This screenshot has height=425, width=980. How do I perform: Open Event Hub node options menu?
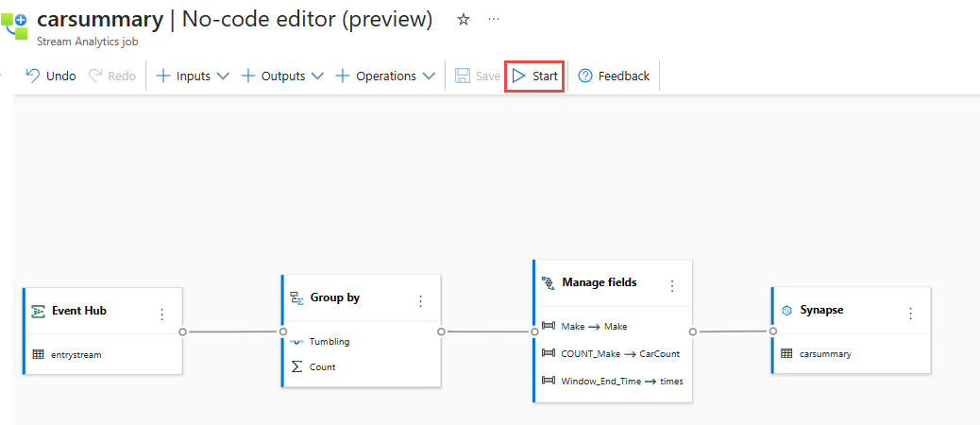(x=161, y=314)
